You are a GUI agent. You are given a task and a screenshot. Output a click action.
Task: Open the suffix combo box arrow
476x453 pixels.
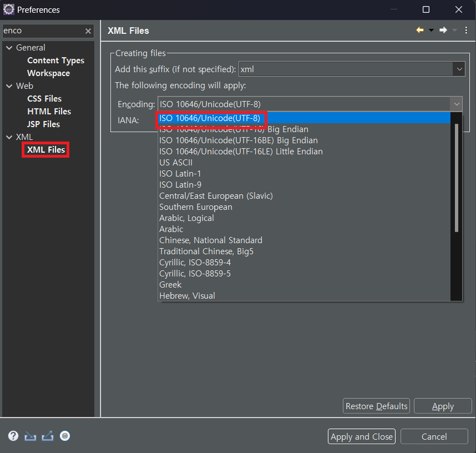(459, 69)
